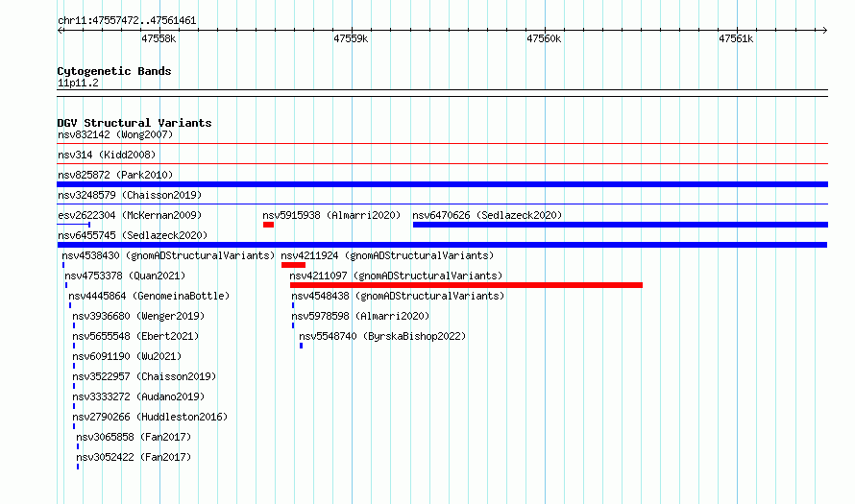Click the 47560k ruler label
855x504 pixels.
coord(544,38)
